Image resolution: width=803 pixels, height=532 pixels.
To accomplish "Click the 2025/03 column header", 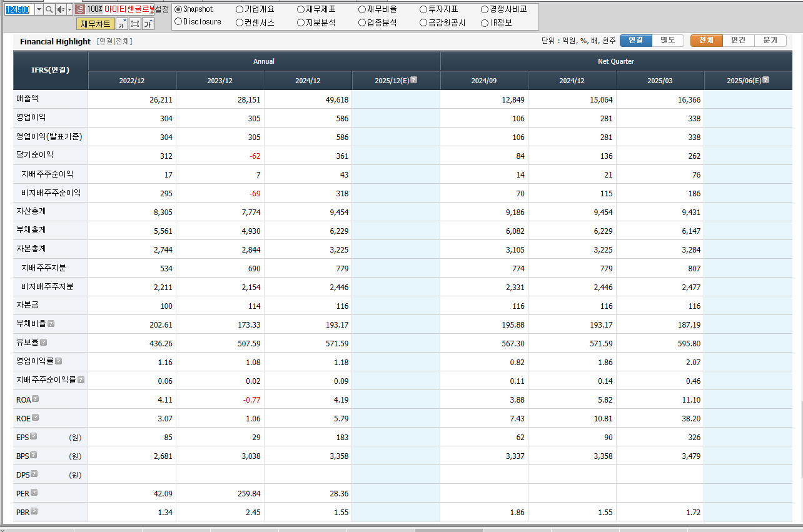I will [x=660, y=81].
